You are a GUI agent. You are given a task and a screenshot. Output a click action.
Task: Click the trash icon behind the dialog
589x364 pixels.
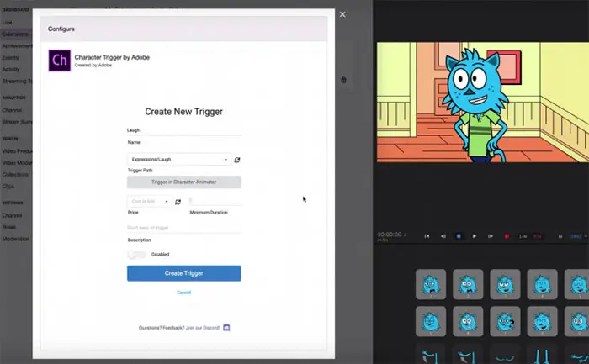[x=343, y=80]
